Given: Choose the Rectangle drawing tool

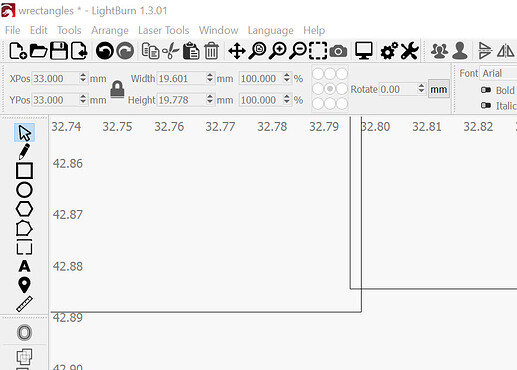Looking at the screenshot, I should [x=24, y=171].
